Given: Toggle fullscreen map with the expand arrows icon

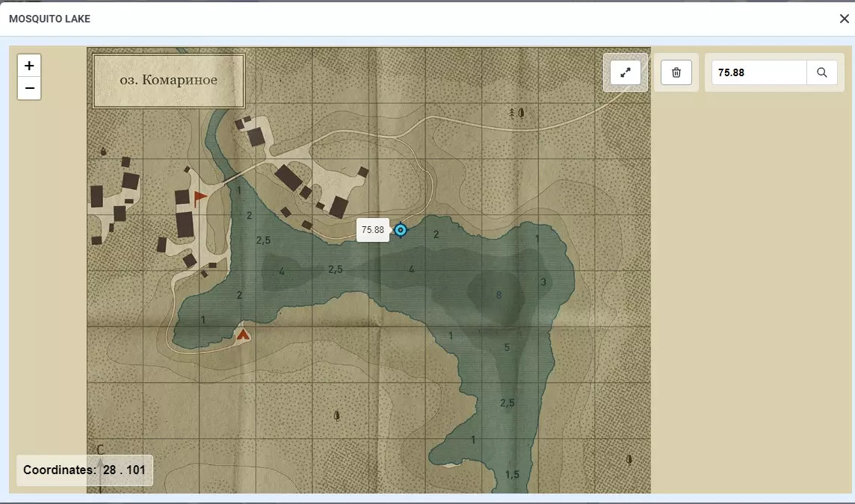Looking at the screenshot, I should (626, 72).
